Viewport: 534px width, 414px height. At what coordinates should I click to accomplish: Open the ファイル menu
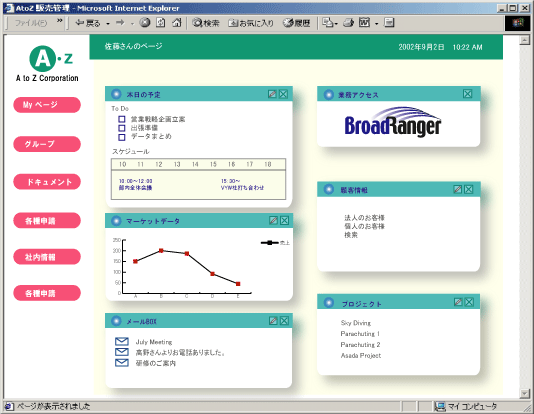pyautogui.click(x=31, y=23)
